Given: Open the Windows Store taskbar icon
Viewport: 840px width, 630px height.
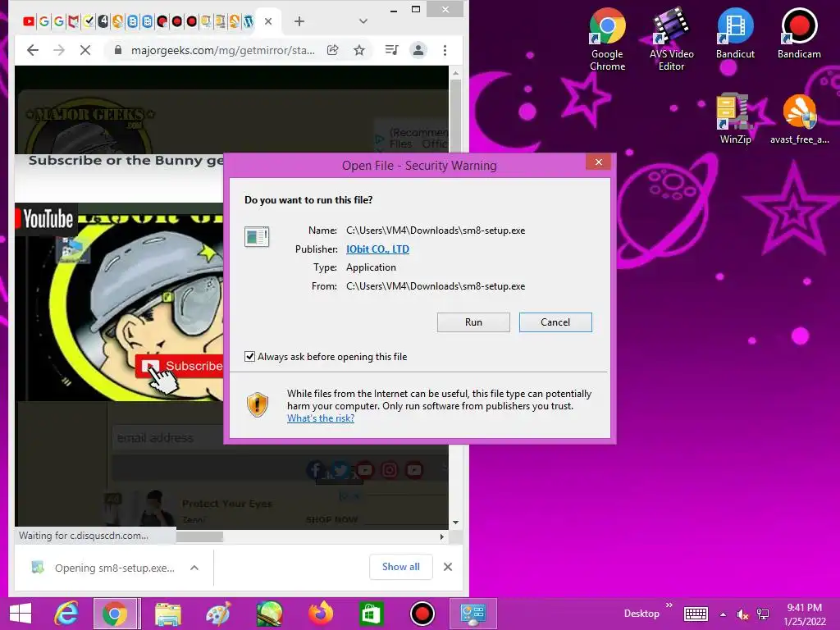Looking at the screenshot, I should (x=371, y=614).
